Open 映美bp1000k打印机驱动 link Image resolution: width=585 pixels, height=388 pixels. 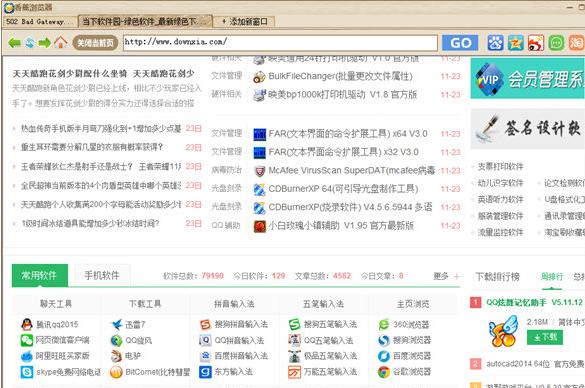pyautogui.click(x=342, y=95)
